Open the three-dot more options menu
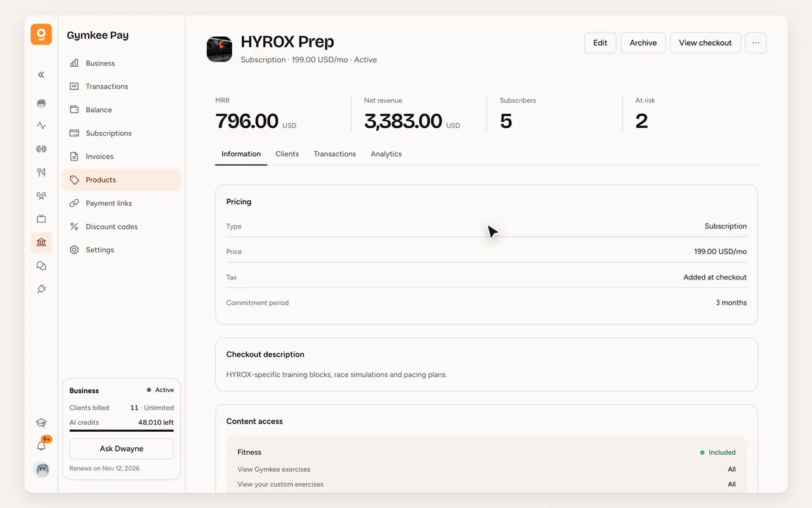812x508 pixels. (756, 43)
